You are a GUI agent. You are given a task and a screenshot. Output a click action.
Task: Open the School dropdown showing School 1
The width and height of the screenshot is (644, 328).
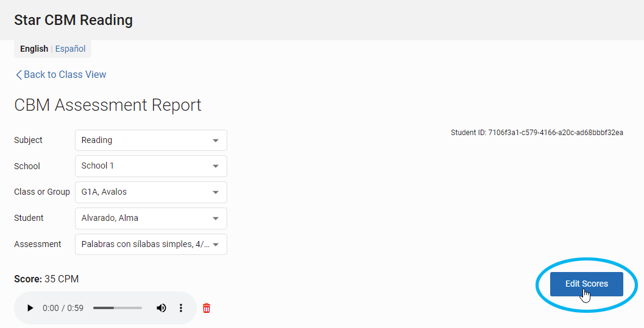(151, 166)
